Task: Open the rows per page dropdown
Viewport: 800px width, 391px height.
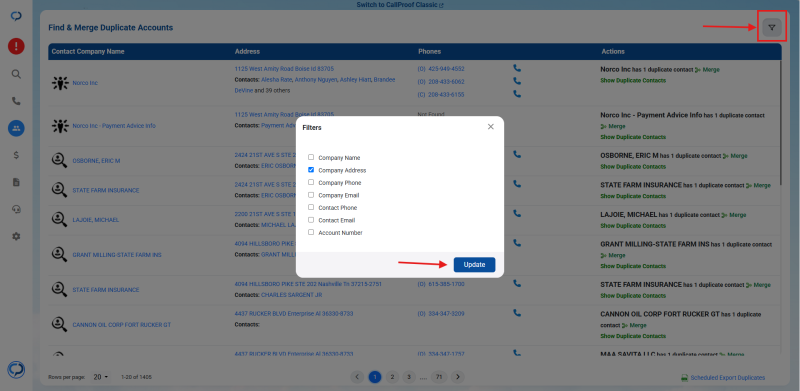Action: pos(101,377)
